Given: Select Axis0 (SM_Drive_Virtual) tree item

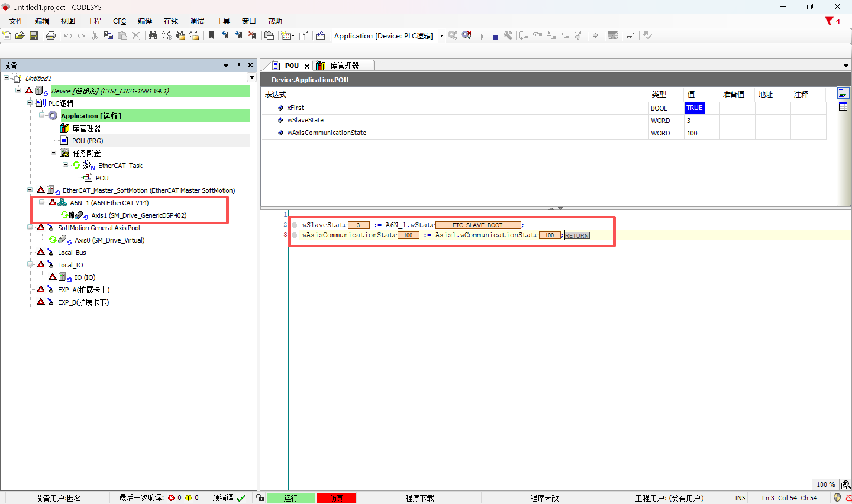Looking at the screenshot, I should click(x=109, y=240).
